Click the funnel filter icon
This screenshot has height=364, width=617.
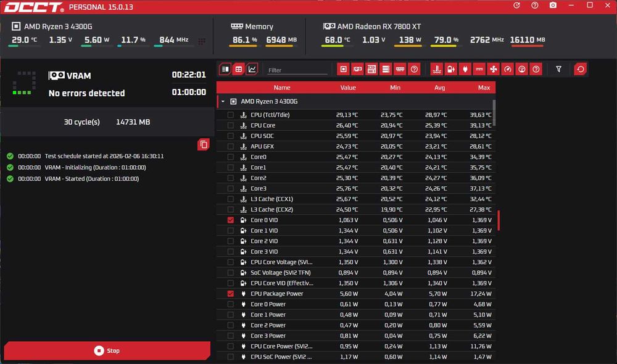coord(559,69)
